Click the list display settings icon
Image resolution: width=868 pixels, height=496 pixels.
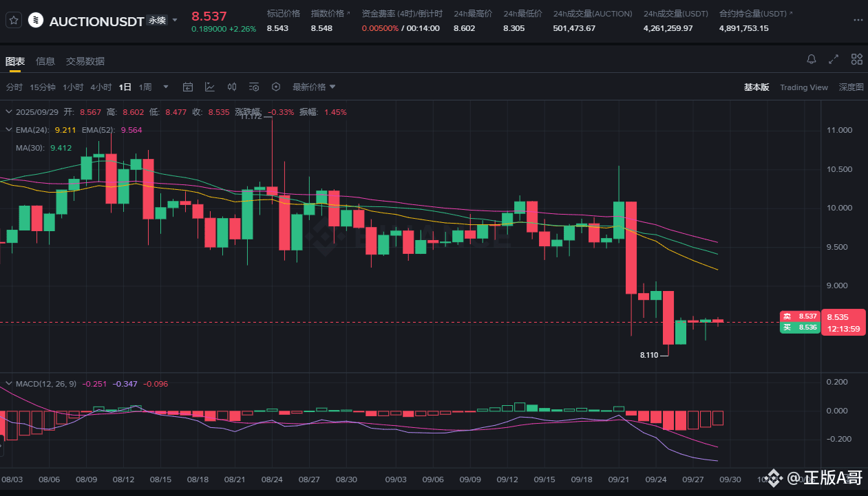254,87
